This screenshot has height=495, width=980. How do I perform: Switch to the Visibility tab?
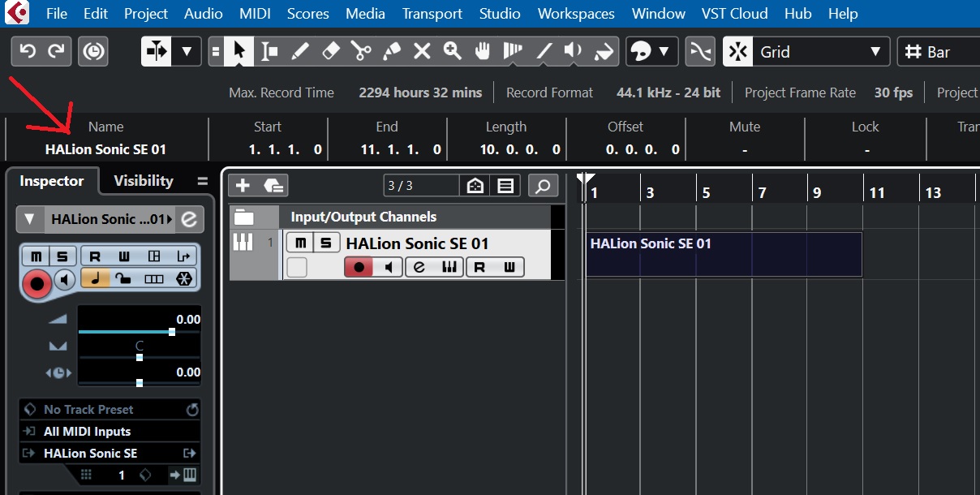[x=144, y=181]
